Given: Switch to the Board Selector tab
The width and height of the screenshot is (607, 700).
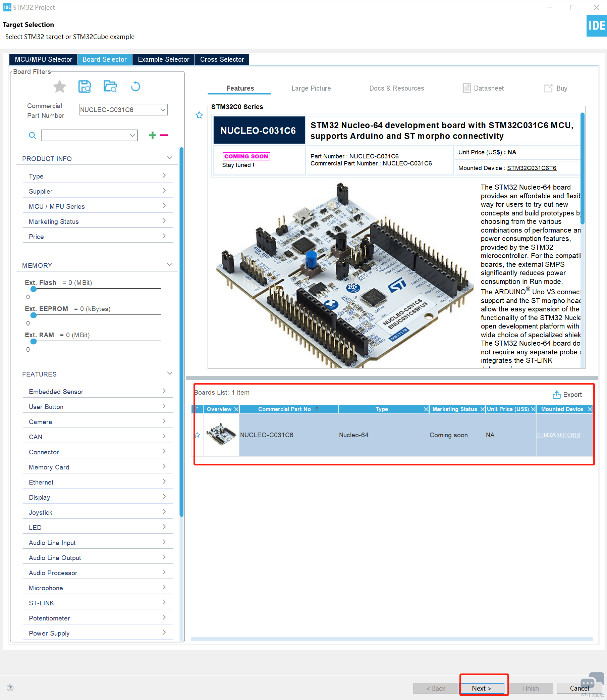Looking at the screenshot, I should coord(105,59).
